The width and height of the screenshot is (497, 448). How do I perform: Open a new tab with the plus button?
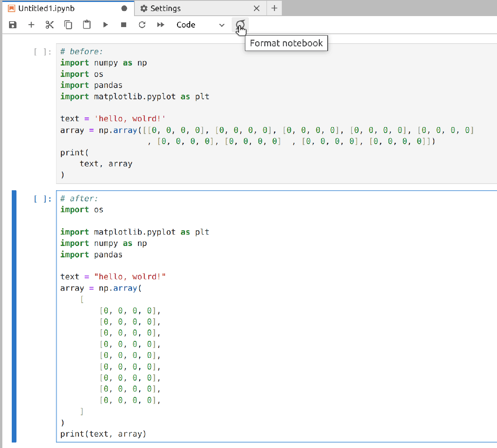pos(274,8)
